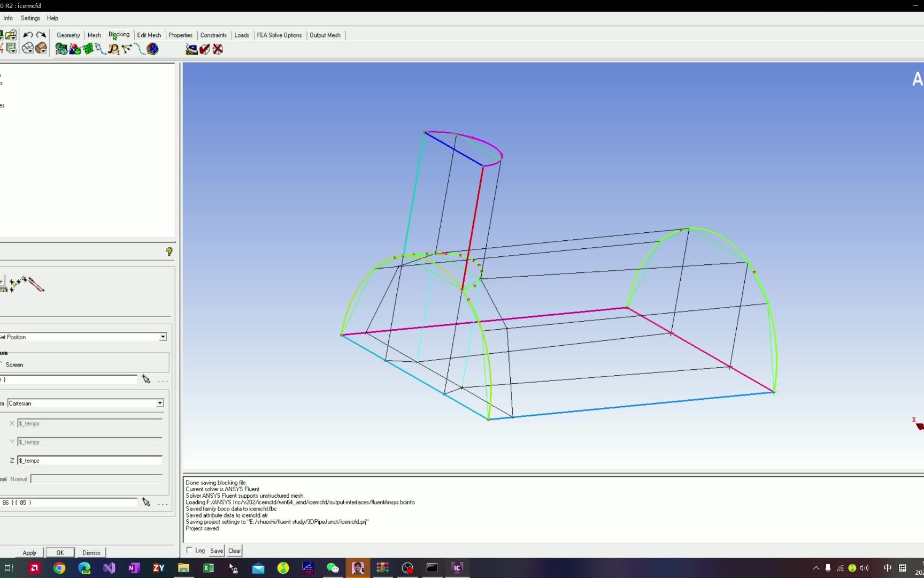Toggle the Redo arrow in the toolbar
924x578 pixels.
coord(41,35)
